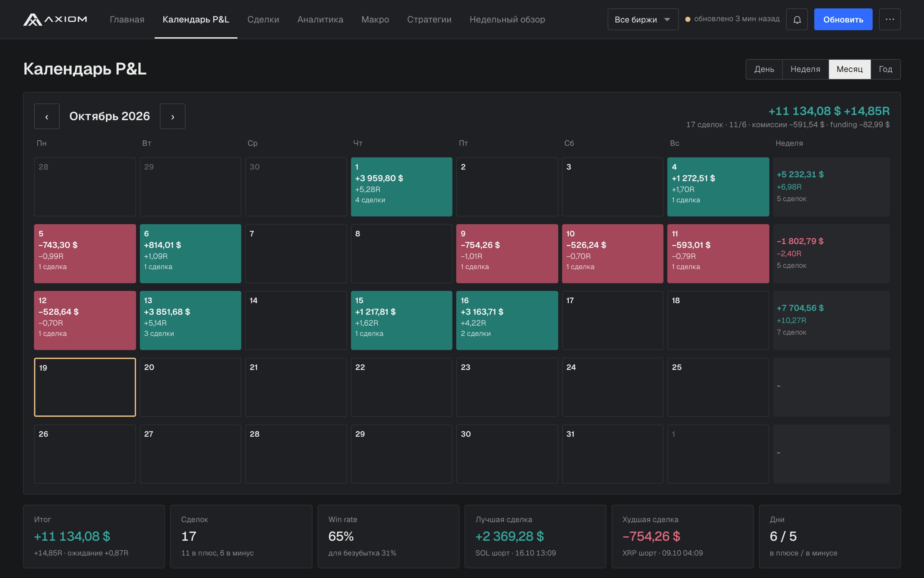Switch view to Неделя

805,69
